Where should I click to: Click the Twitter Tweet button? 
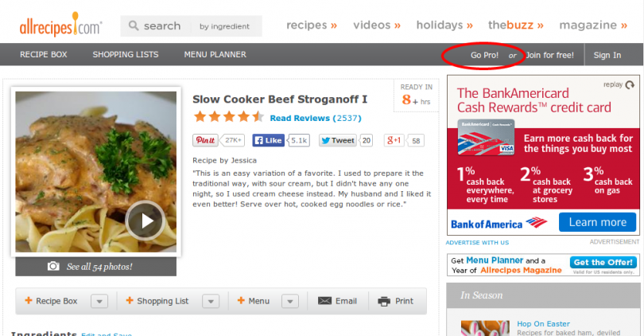pos(338,140)
